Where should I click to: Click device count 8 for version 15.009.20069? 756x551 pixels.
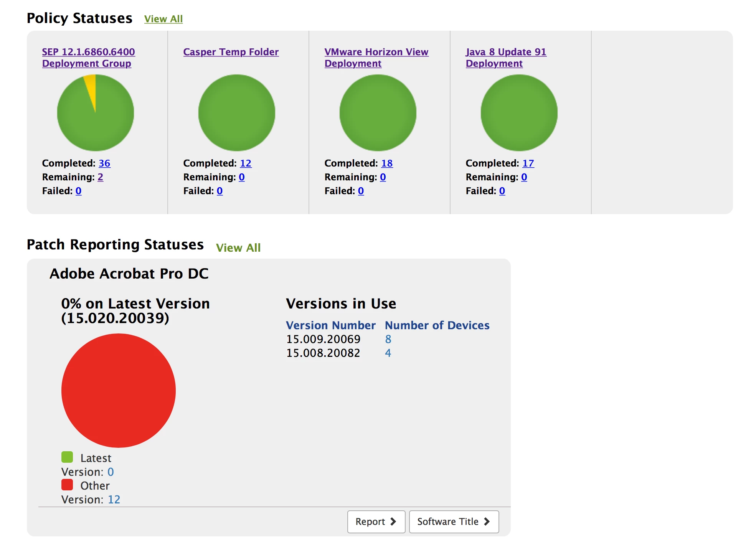pos(388,339)
